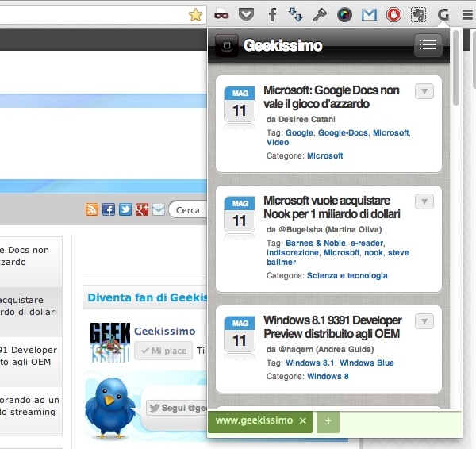This screenshot has width=476, height=449.
Task: Click the MAG 11 date badge on Nook card
Action: (x=240, y=214)
